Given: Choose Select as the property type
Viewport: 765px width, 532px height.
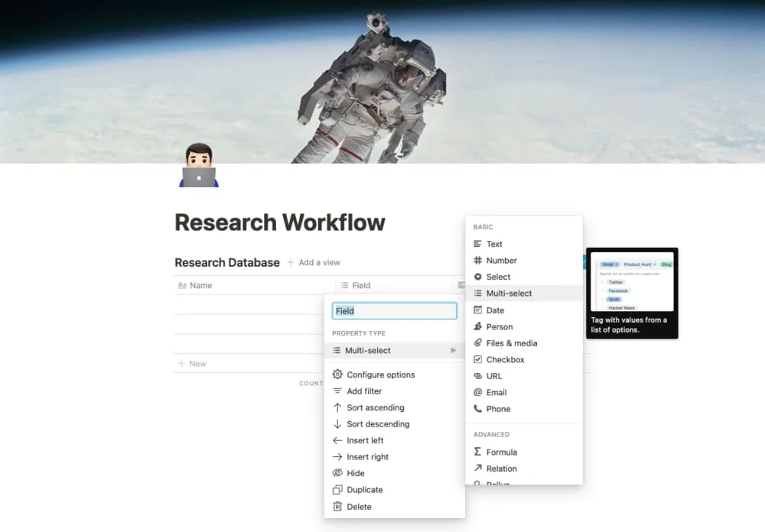Looking at the screenshot, I should [524, 277].
